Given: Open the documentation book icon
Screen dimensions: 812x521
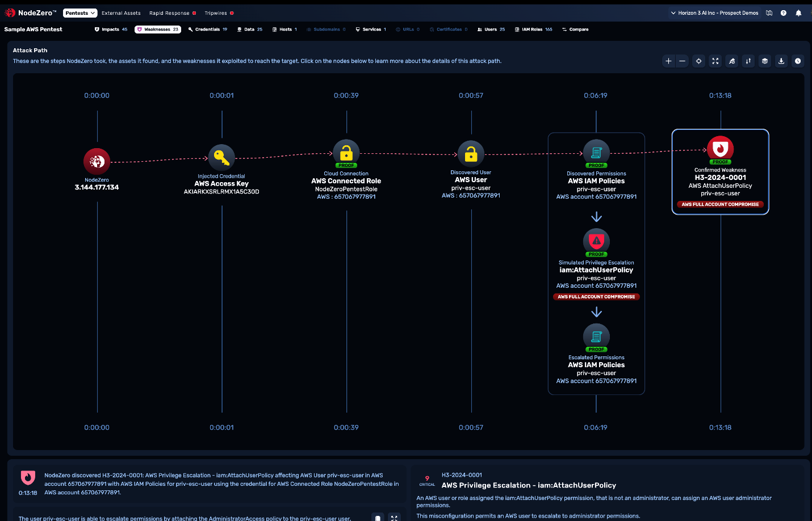Looking at the screenshot, I should point(769,13).
